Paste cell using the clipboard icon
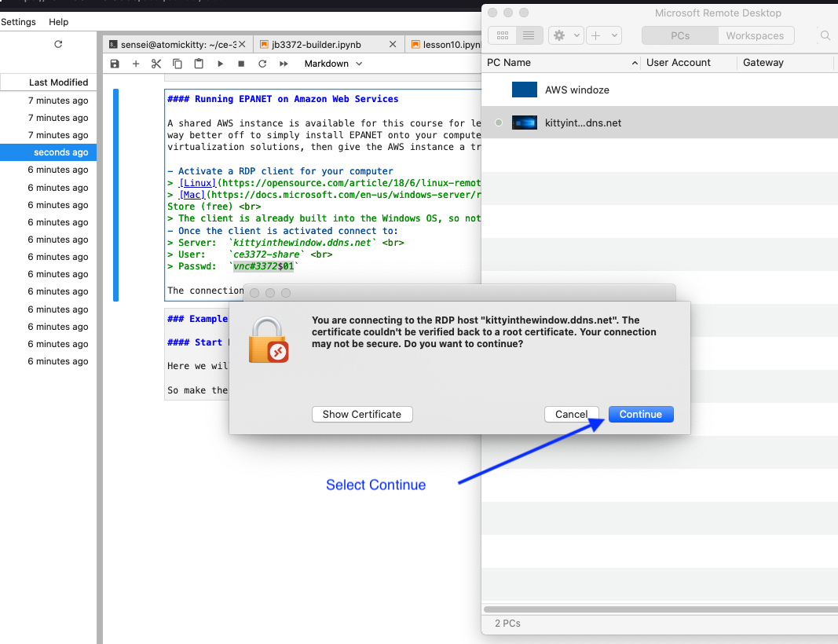The image size is (838, 644). pyautogui.click(x=199, y=64)
